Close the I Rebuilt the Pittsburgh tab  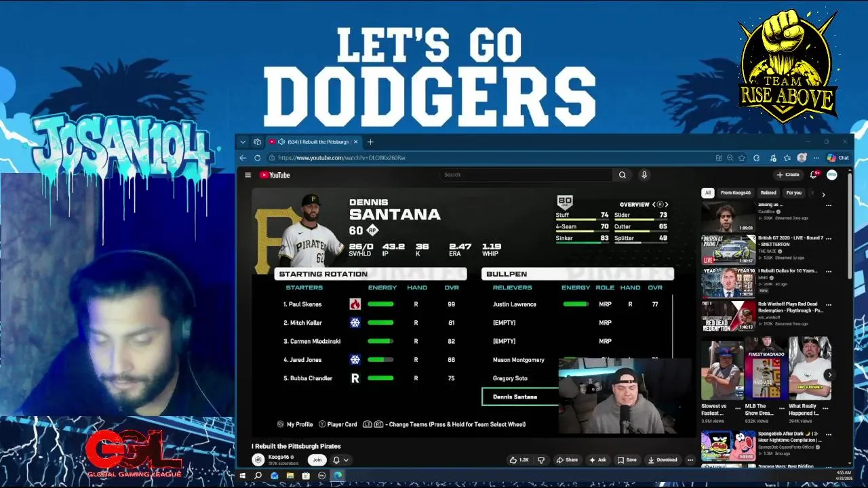pos(354,142)
